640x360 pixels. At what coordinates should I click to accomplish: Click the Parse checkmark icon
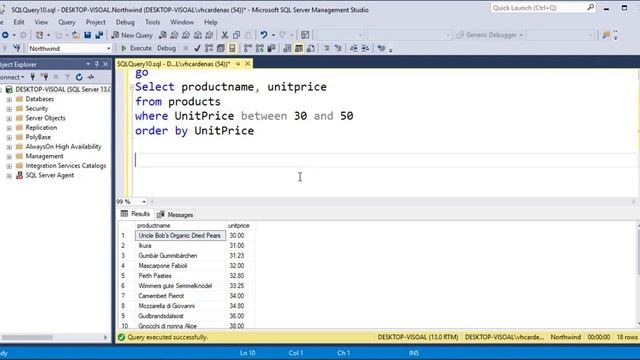point(197,48)
